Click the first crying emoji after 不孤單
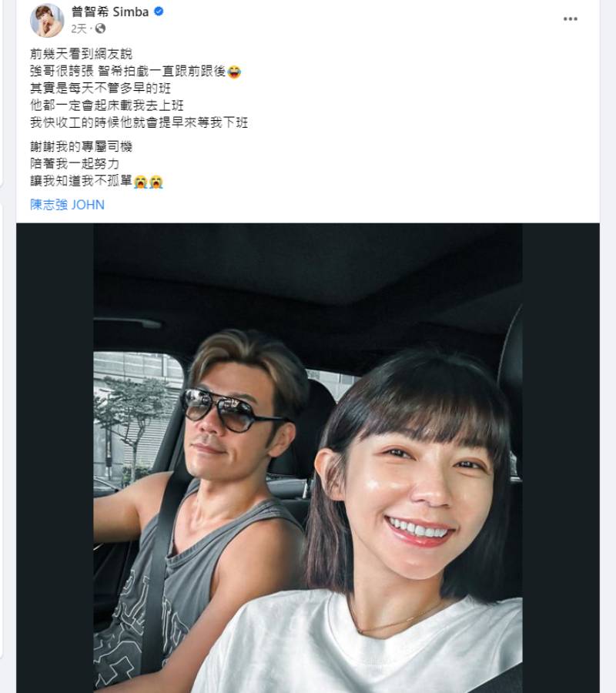Image resolution: width=616 pixels, height=693 pixels. point(140,182)
